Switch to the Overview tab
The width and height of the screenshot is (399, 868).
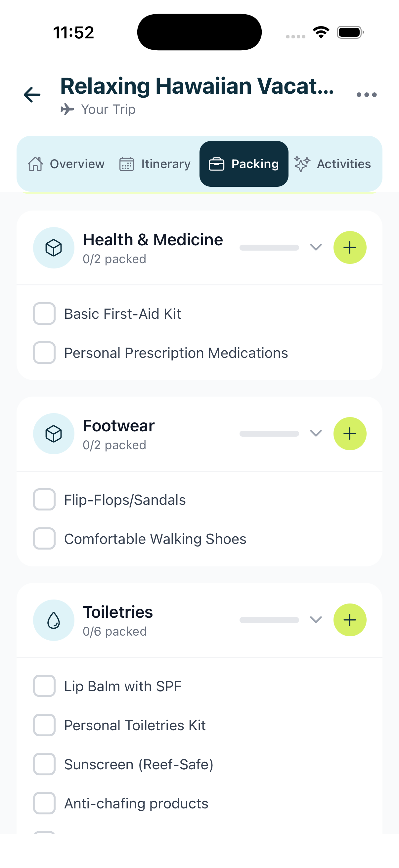point(66,164)
